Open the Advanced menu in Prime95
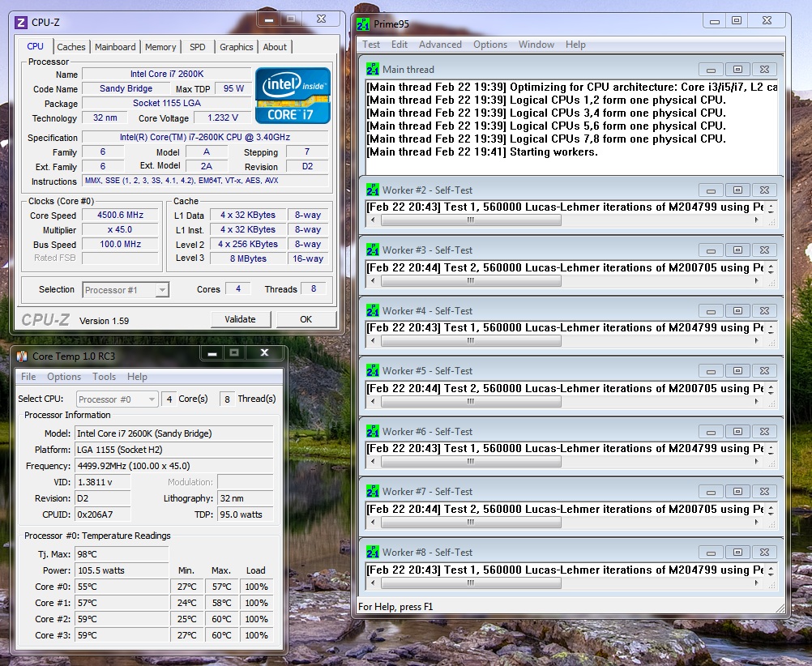The height and width of the screenshot is (666, 812). coord(440,45)
